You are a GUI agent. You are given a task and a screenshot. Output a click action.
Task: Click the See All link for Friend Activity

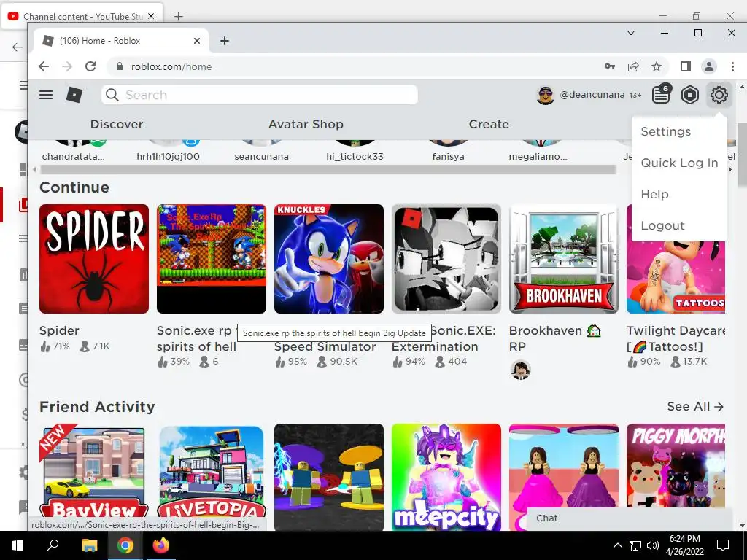coord(695,407)
